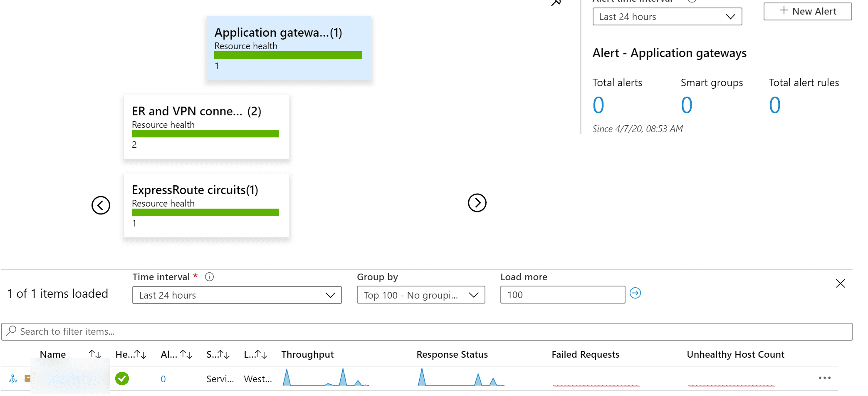Viewport: 868px width, 396px height.
Task: Click the "West..." location cell
Action: pos(258,379)
